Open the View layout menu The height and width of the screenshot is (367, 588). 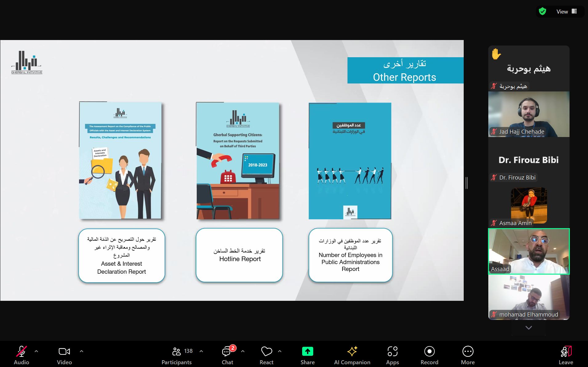[x=566, y=12]
